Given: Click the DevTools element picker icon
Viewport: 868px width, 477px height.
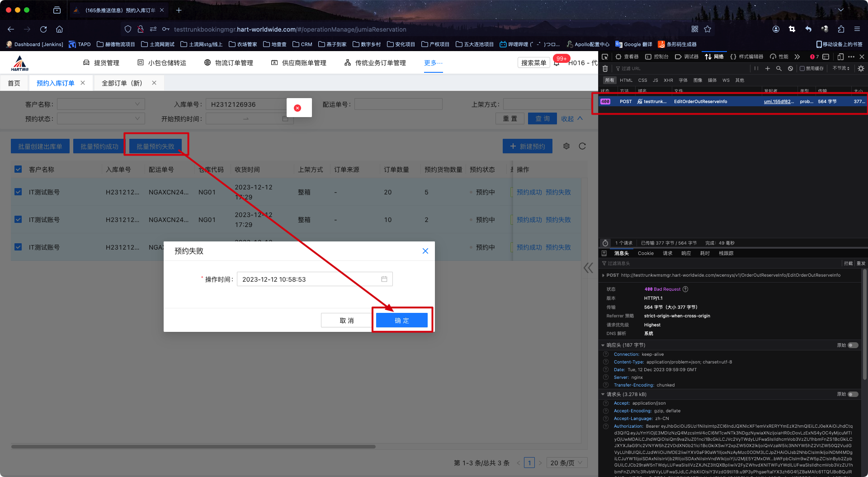Looking at the screenshot, I should 605,57.
